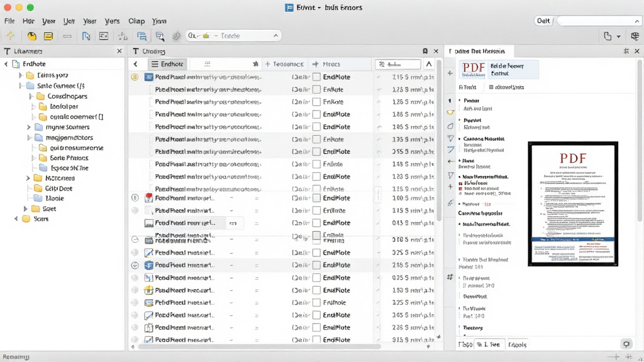Click the '+ Teoshnes' button

284,64
